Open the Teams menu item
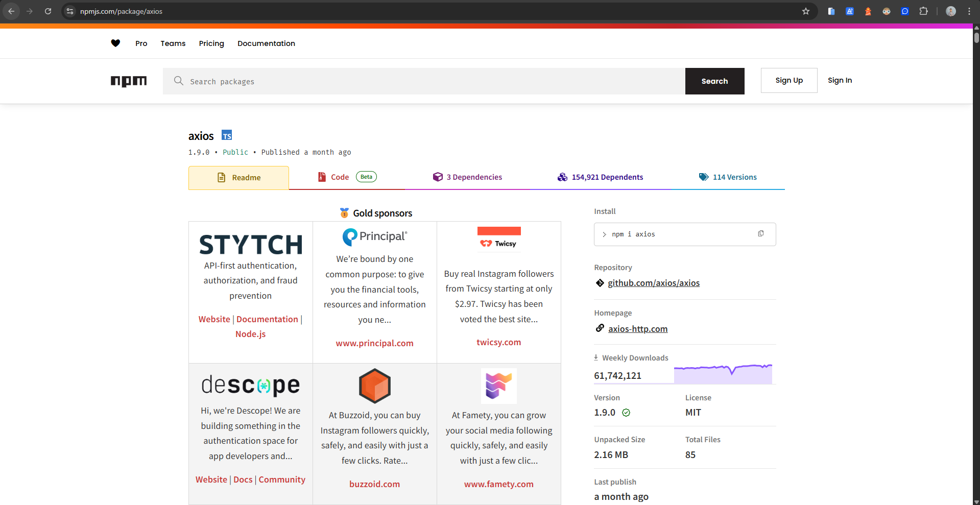The height and width of the screenshot is (505, 980). [173, 43]
